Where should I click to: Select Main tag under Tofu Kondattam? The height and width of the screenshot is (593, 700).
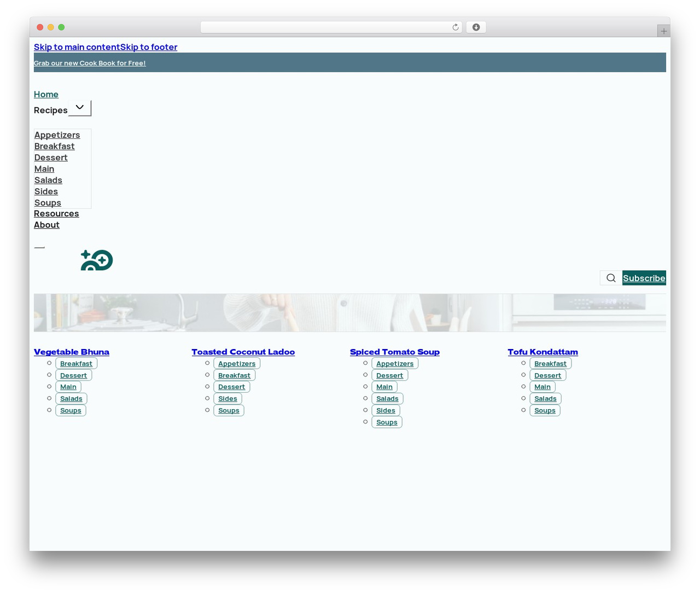pyautogui.click(x=542, y=387)
